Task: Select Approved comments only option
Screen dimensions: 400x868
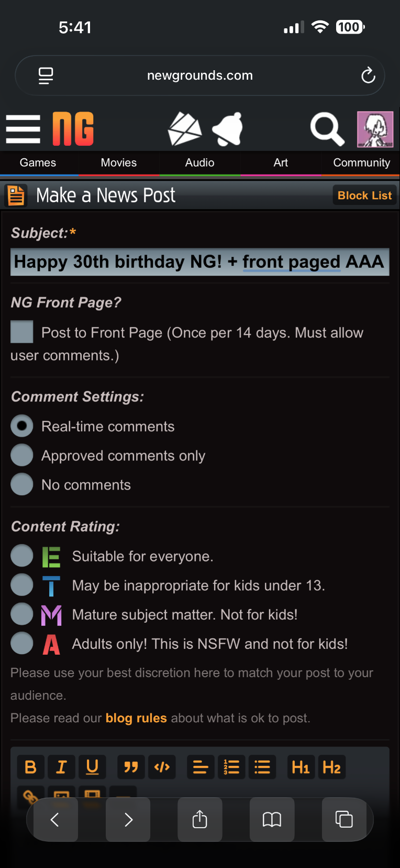Action: (22, 455)
